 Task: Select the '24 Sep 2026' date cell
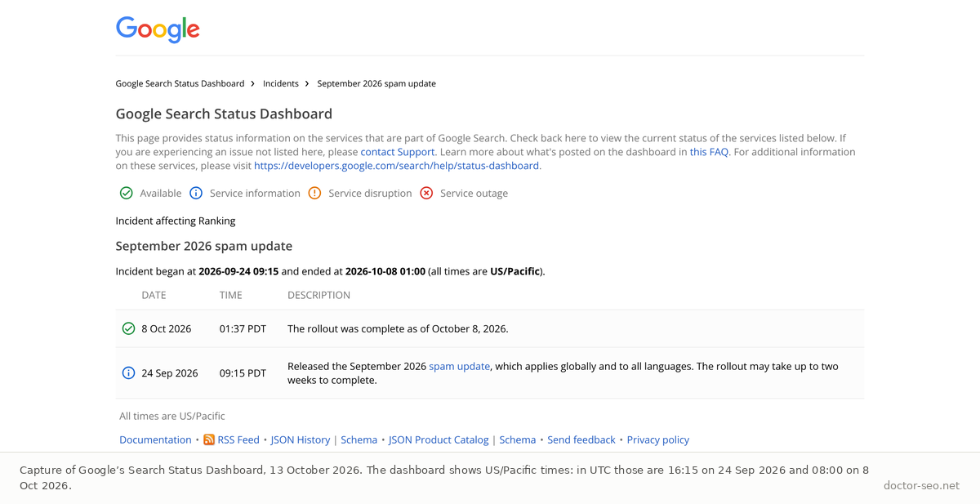pos(170,372)
